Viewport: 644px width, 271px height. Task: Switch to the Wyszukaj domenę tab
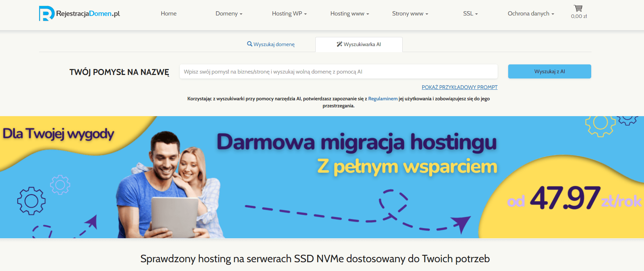tap(271, 44)
